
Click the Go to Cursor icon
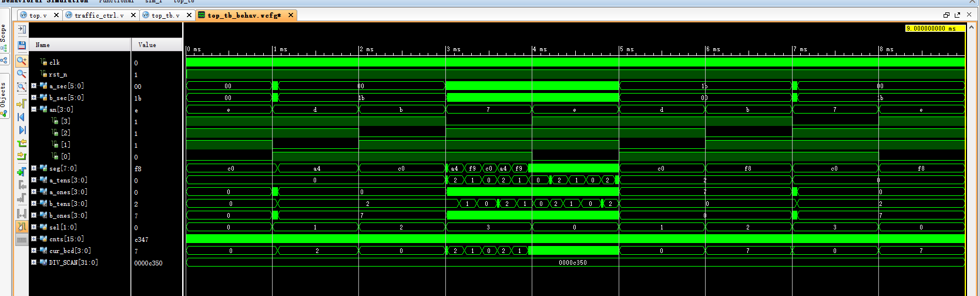click(x=22, y=104)
